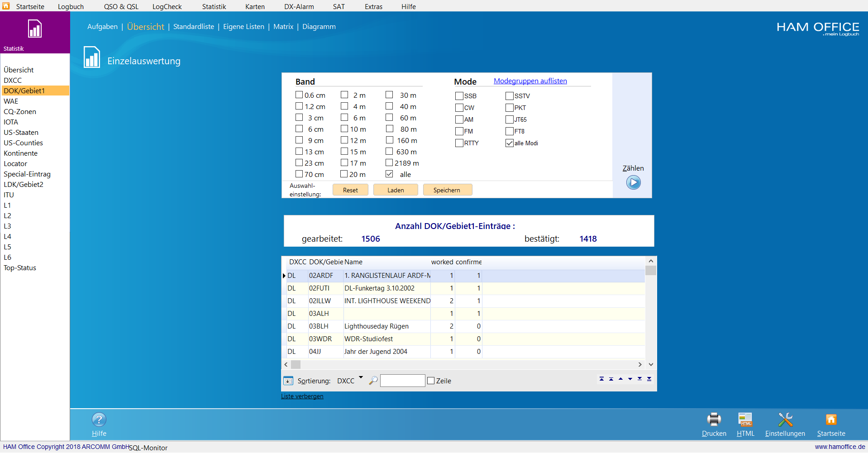Image resolution: width=868 pixels, height=453 pixels.
Task: Click the search input field next to magnifier
Action: click(x=402, y=381)
